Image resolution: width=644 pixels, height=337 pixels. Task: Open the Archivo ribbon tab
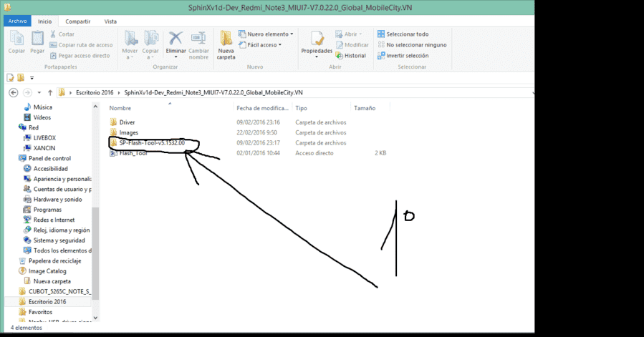[18, 21]
